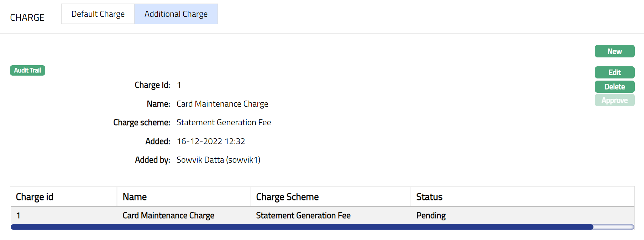Click the Pending status cell
644x240 pixels.
click(431, 215)
